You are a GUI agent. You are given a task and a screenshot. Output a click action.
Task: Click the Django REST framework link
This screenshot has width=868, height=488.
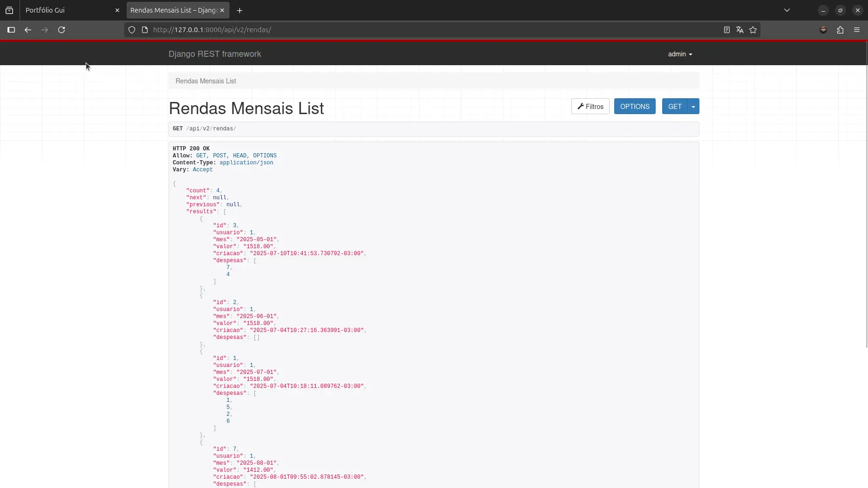click(215, 54)
